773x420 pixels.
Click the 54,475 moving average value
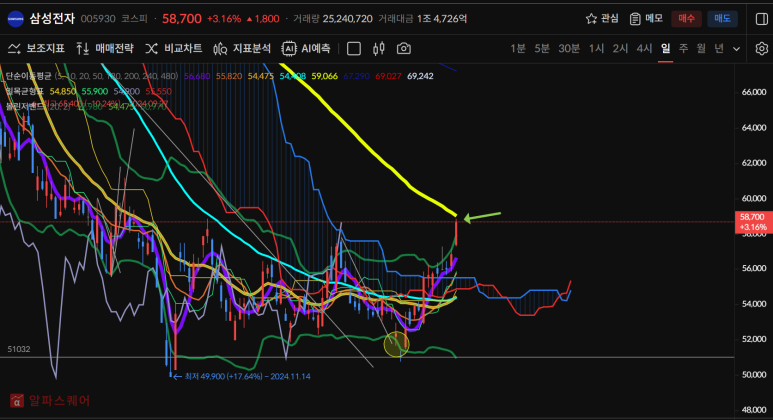[260, 76]
